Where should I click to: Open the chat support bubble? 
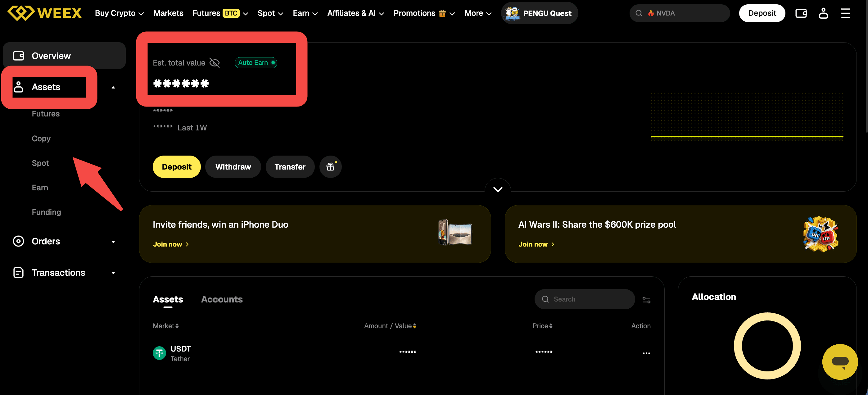tap(840, 362)
